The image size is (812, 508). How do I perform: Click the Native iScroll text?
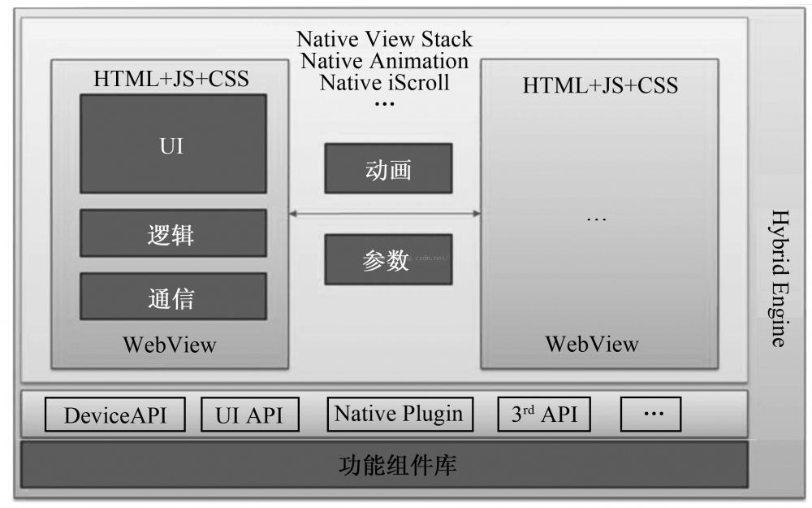click(x=384, y=82)
